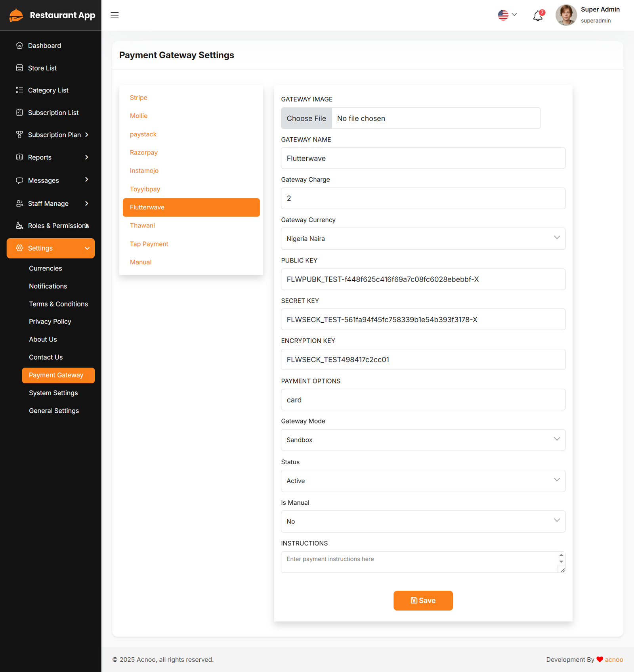The image size is (634, 672).
Task: Click the US flag language icon
Action: pos(503,15)
